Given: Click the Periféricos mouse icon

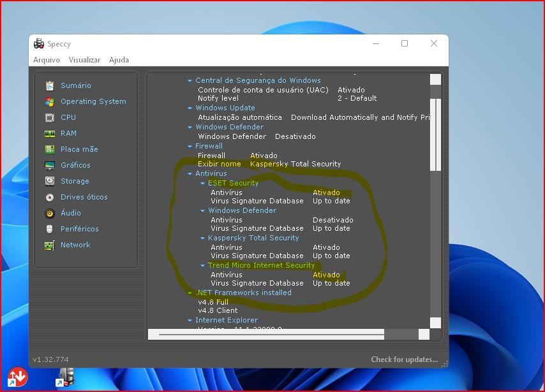Looking at the screenshot, I should coord(50,229).
